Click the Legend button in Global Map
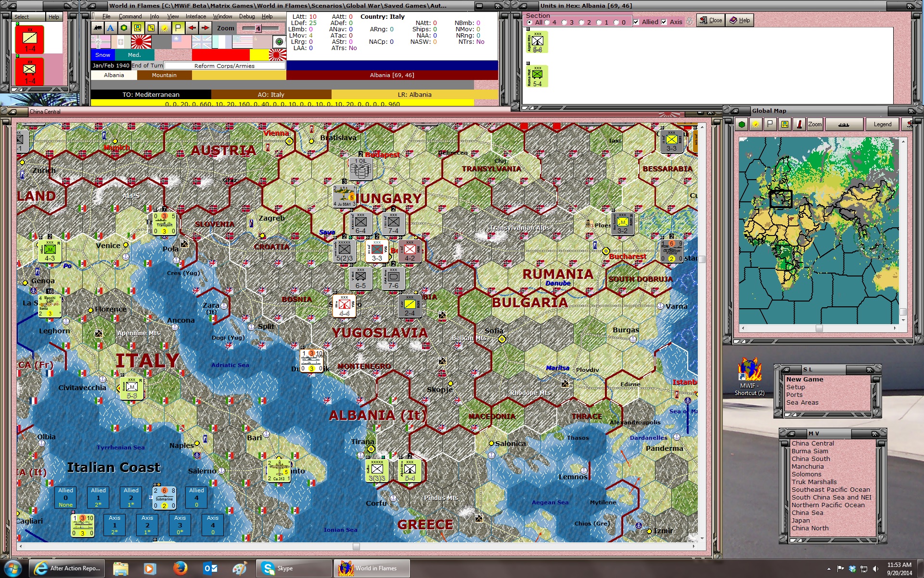 882,124
